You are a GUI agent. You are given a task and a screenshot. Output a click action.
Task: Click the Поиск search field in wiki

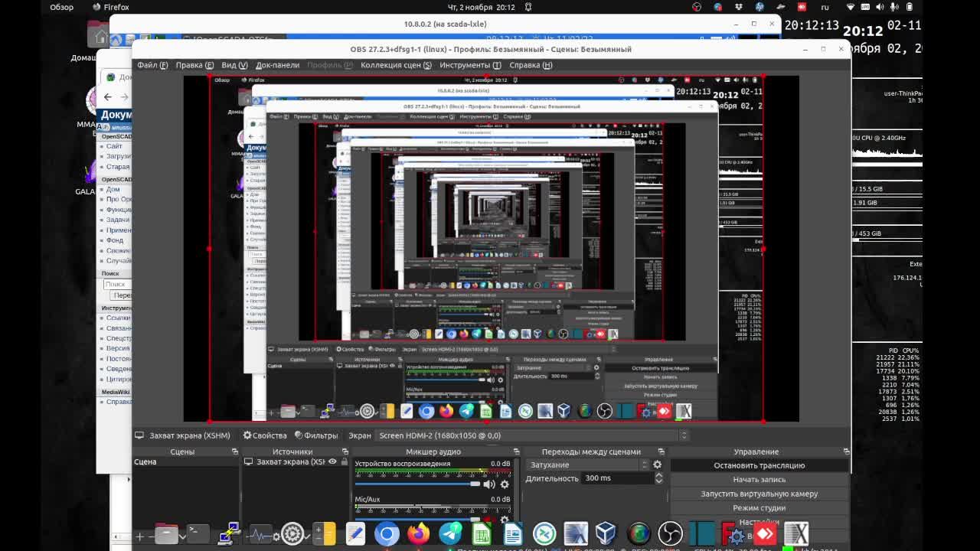tap(117, 284)
